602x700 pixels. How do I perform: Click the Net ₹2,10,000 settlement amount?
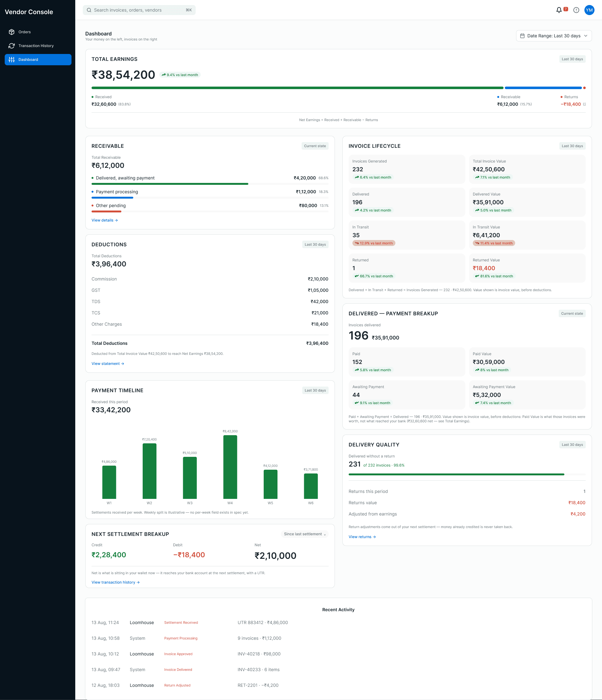(275, 556)
